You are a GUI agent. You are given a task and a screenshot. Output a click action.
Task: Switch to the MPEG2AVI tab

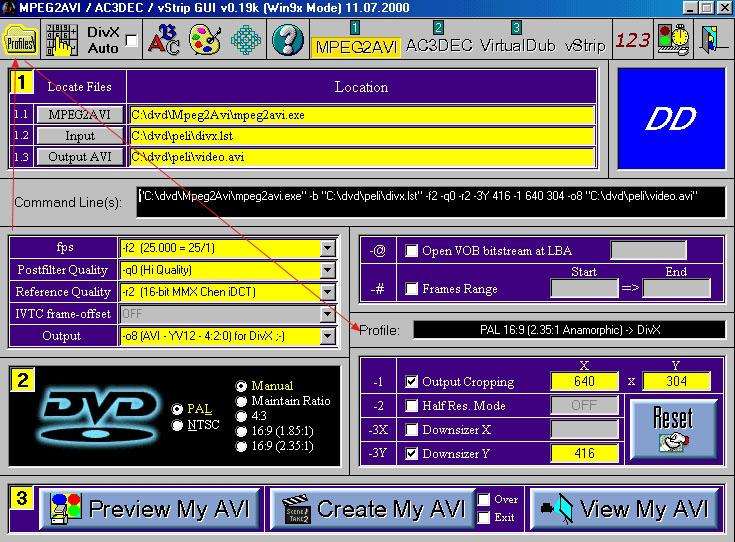point(356,47)
